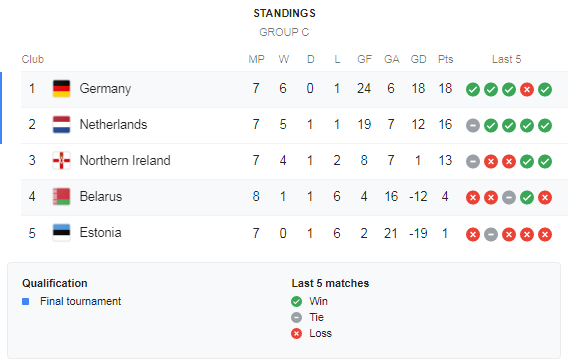568x360 pixels.
Task: Click the Belarus flag icon
Action: [62, 197]
